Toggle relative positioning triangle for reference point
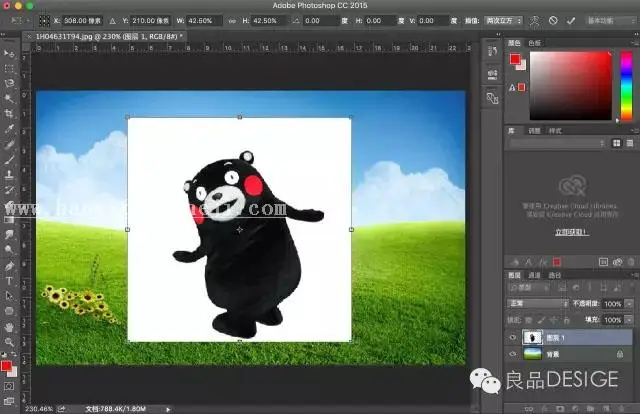The width and height of the screenshot is (640, 414). tap(112, 20)
